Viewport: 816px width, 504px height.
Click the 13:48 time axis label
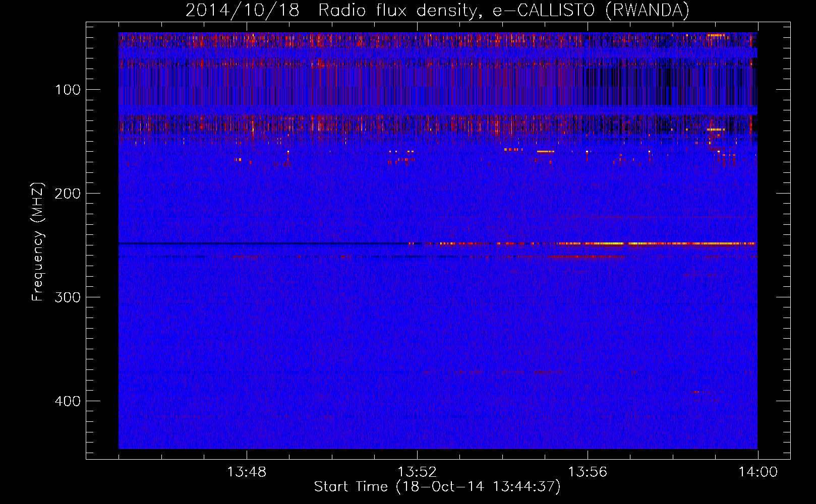pos(246,472)
